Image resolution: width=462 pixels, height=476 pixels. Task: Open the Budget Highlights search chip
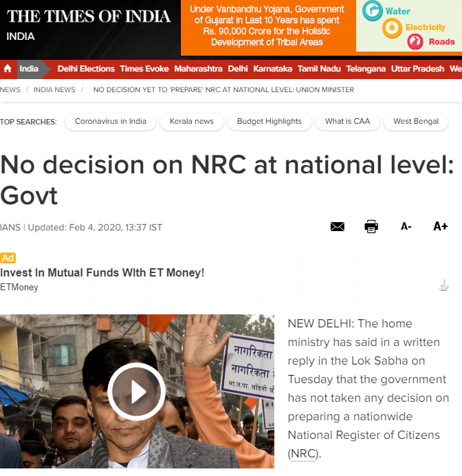[x=269, y=122]
